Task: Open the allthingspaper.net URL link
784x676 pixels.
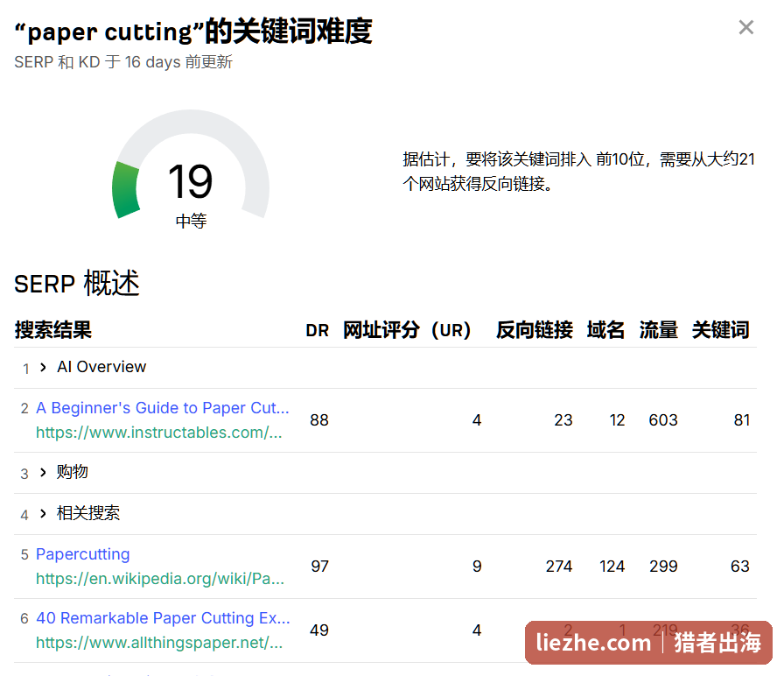Action: [159, 643]
